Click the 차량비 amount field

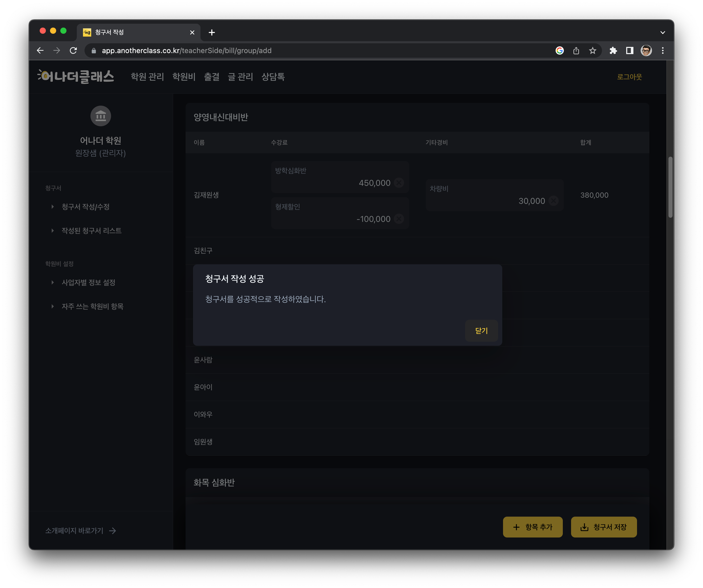click(494, 195)
